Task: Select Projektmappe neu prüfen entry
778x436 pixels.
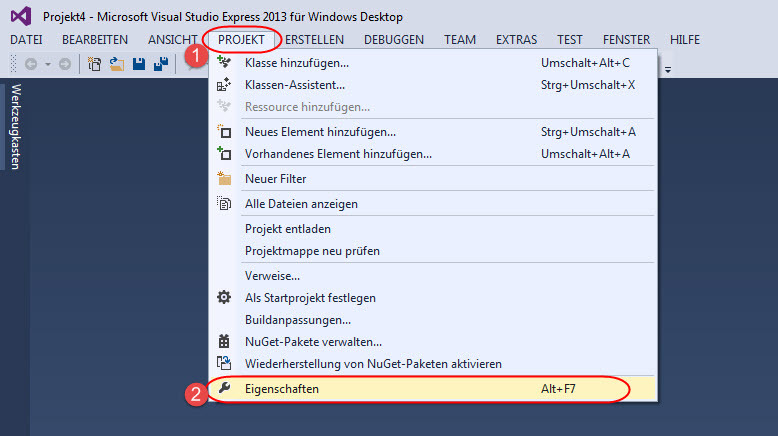Action: tap(435, 251)
